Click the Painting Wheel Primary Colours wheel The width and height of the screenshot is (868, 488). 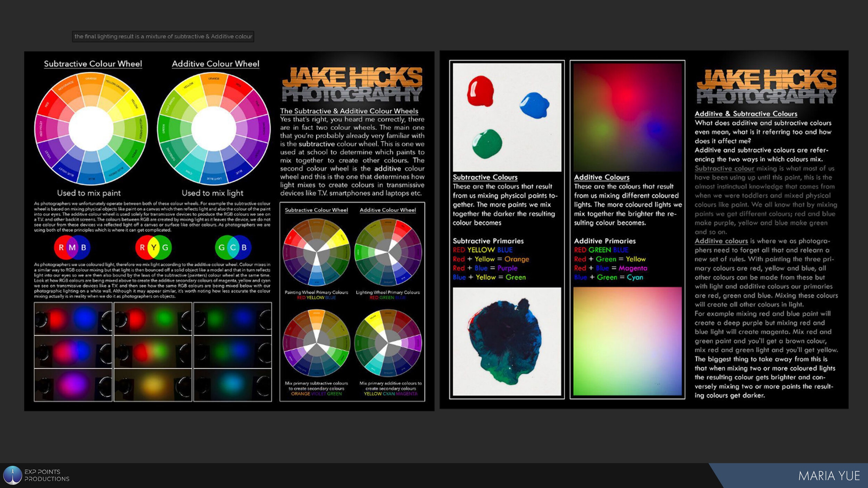coord(316,252)
